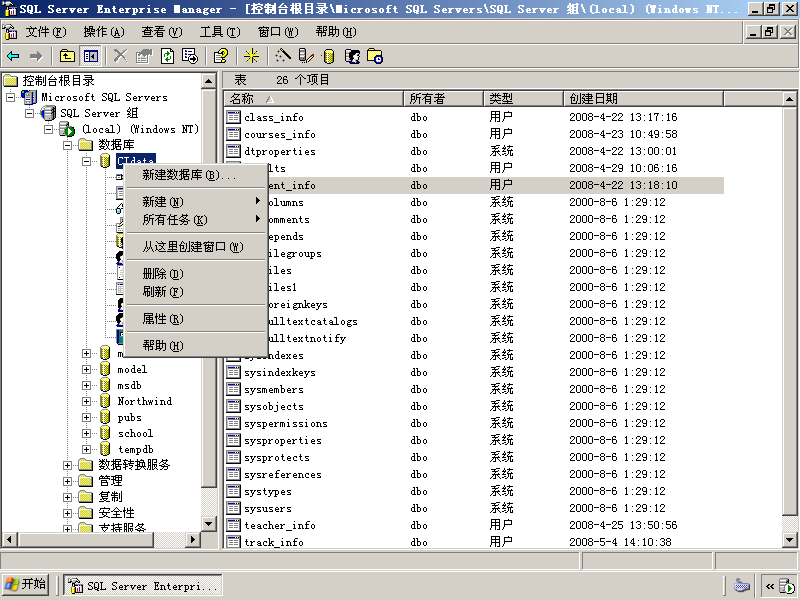Open the 所有任务(K) submenu
This screenshot has height=600, width=800.
click(x=196, y=220)
